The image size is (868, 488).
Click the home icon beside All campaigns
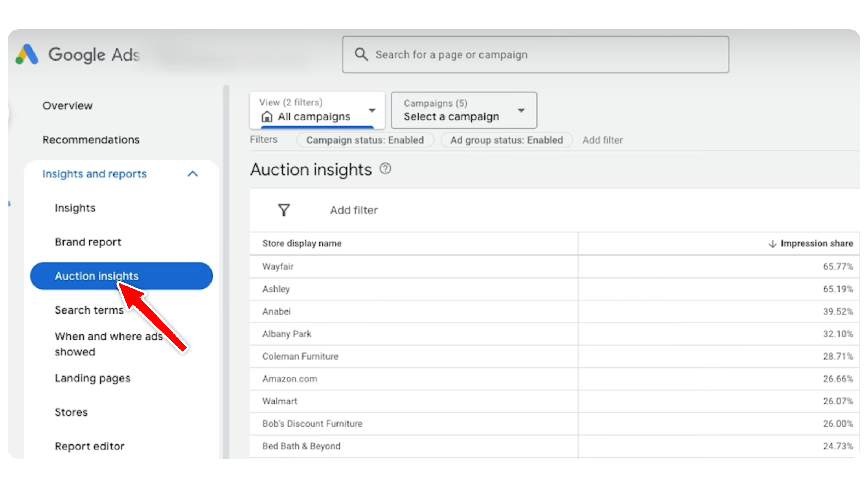click(267, 117)
